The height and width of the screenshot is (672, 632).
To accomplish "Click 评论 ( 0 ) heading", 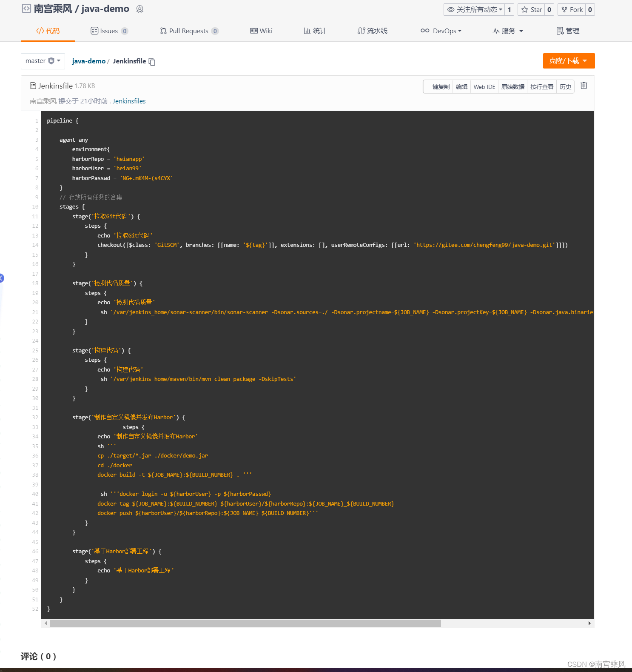I will [x=38, y=656].
